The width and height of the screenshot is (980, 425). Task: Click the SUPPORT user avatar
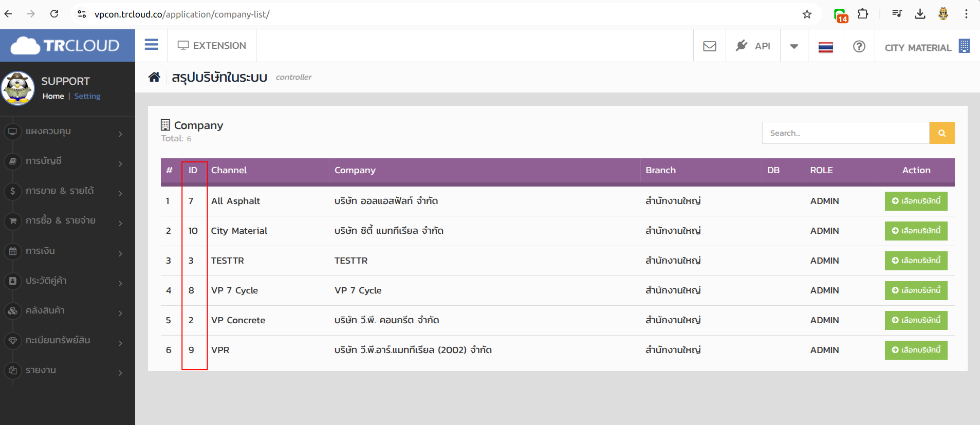pyautogui.click(x=18, y=88)
